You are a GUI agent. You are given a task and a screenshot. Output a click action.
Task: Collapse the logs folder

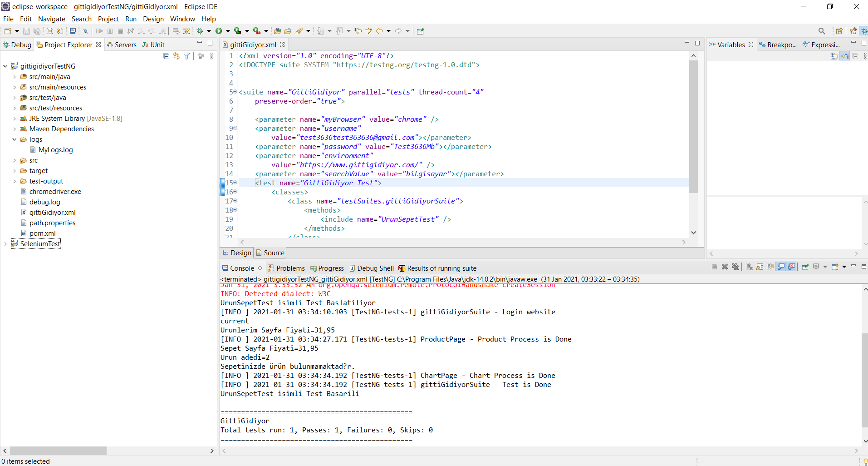[15, 139]
